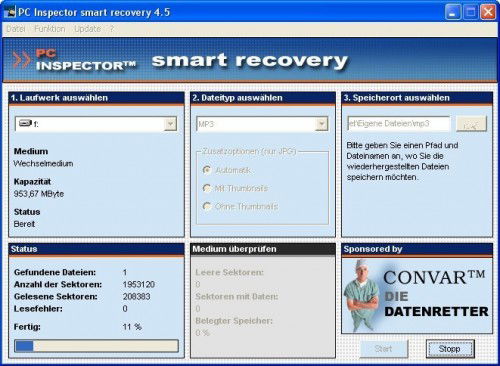The height and width of the screenshot is (366, 500).
Task: Click the Fertig 11 % value
Action: pos(132,327)
